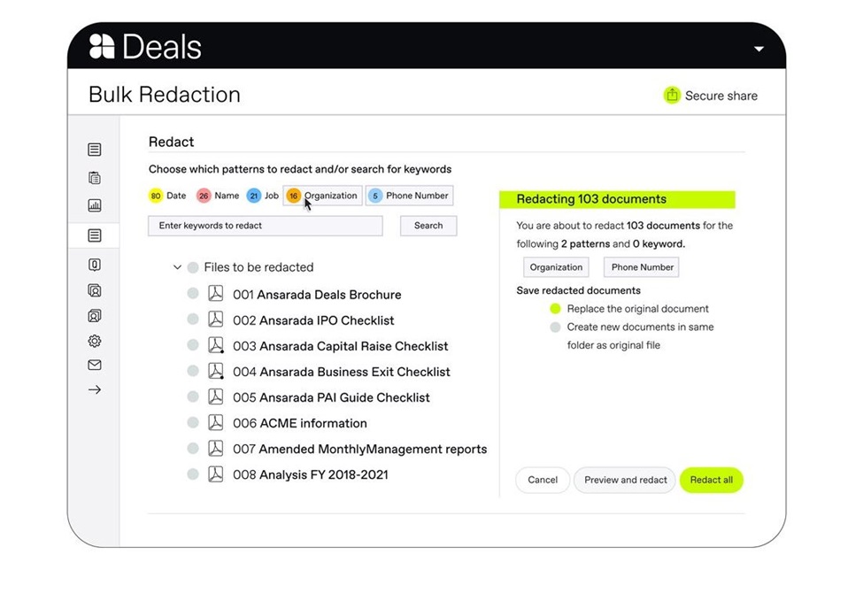Click the Secure share upload icon

(x=672, y=96)
